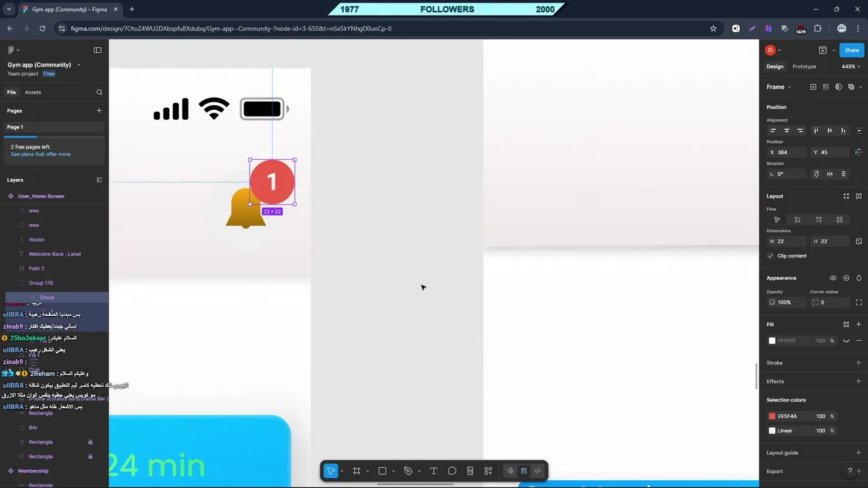Toggle layer visibility eye in Appearance

click(833, 278)
